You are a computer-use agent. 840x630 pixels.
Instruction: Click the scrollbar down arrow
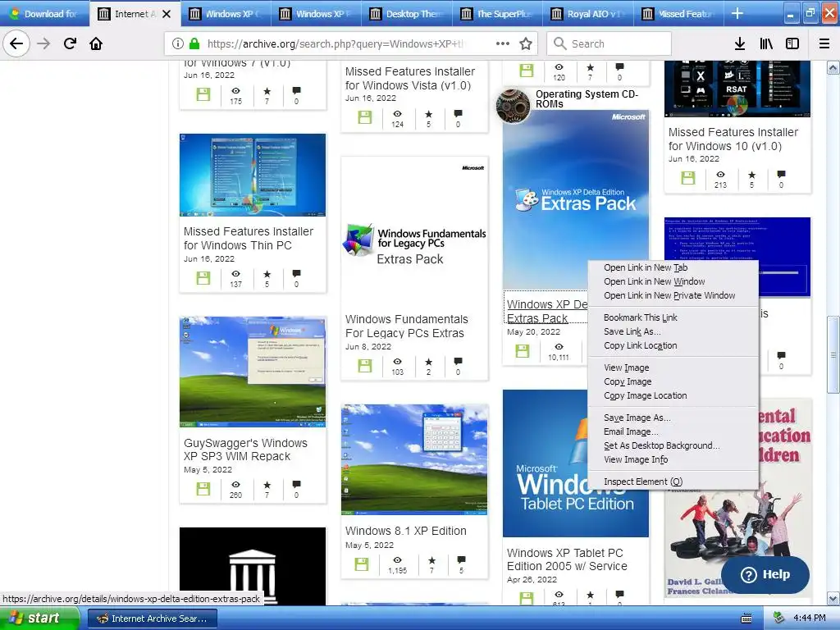[833, 598]
